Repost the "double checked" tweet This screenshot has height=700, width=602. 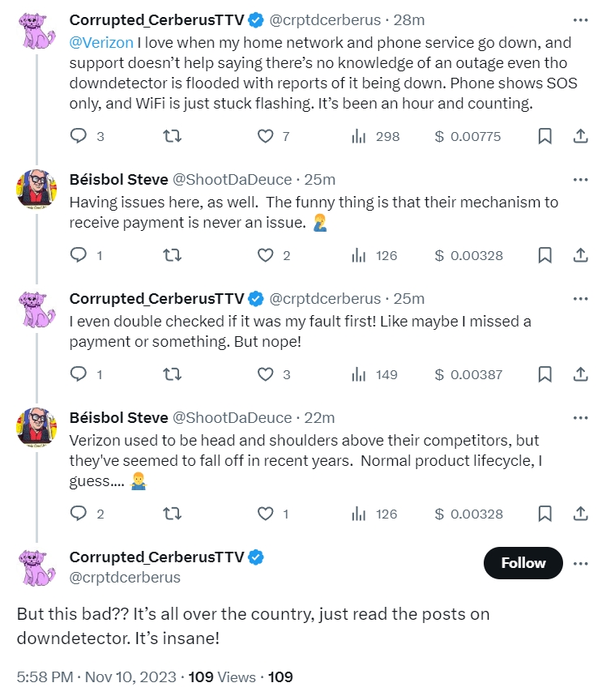pyautogui.click(x=172, y=374)
